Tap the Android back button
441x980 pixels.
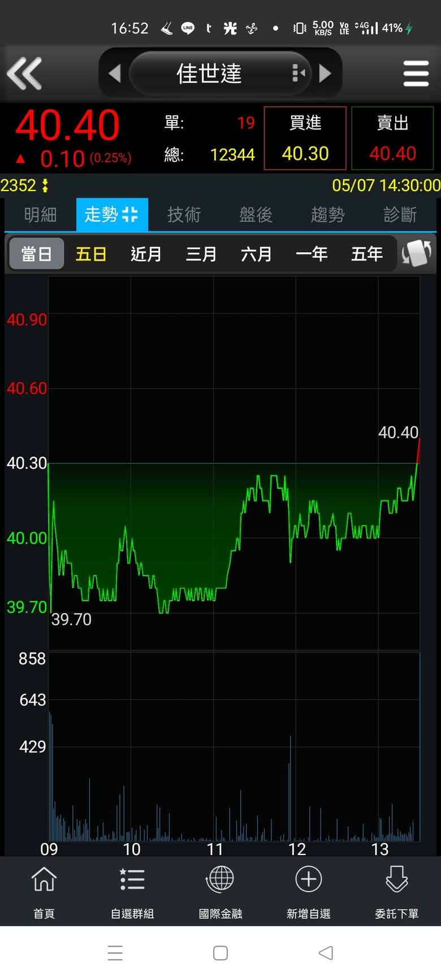tap(326, 953)
